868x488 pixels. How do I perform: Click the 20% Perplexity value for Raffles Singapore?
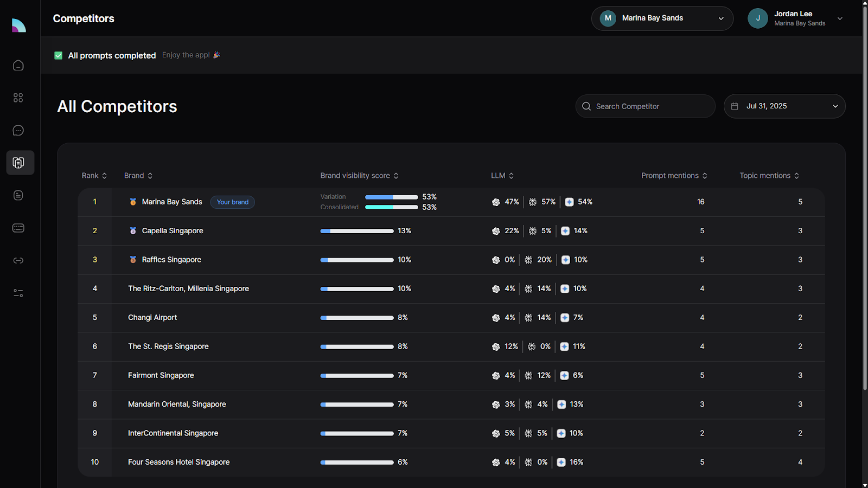pos(545,260)
